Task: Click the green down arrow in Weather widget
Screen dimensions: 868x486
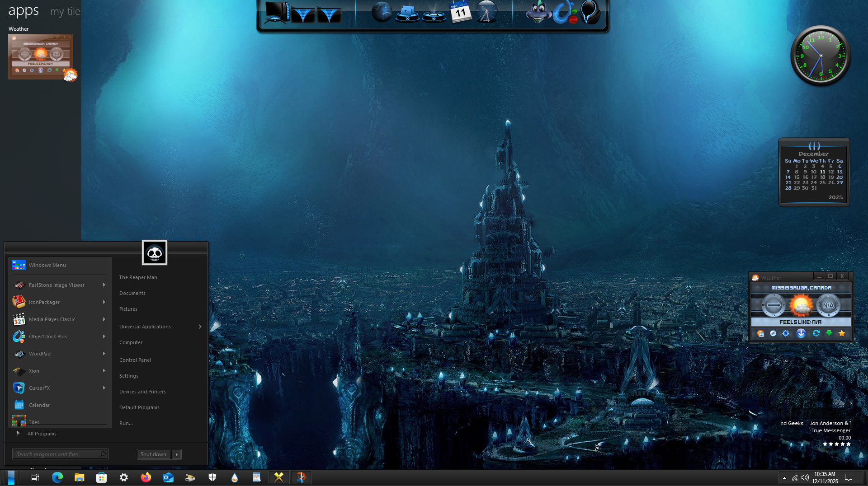Action: pos(829,333)
